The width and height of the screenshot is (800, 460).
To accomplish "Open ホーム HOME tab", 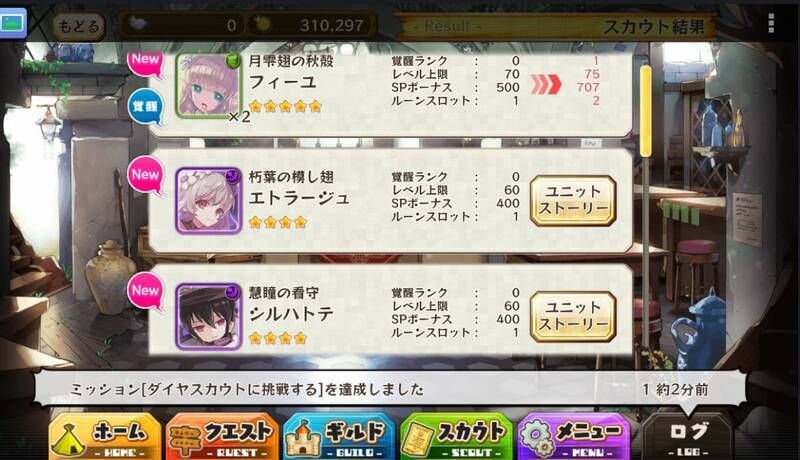I will click(x=105, y=437).
